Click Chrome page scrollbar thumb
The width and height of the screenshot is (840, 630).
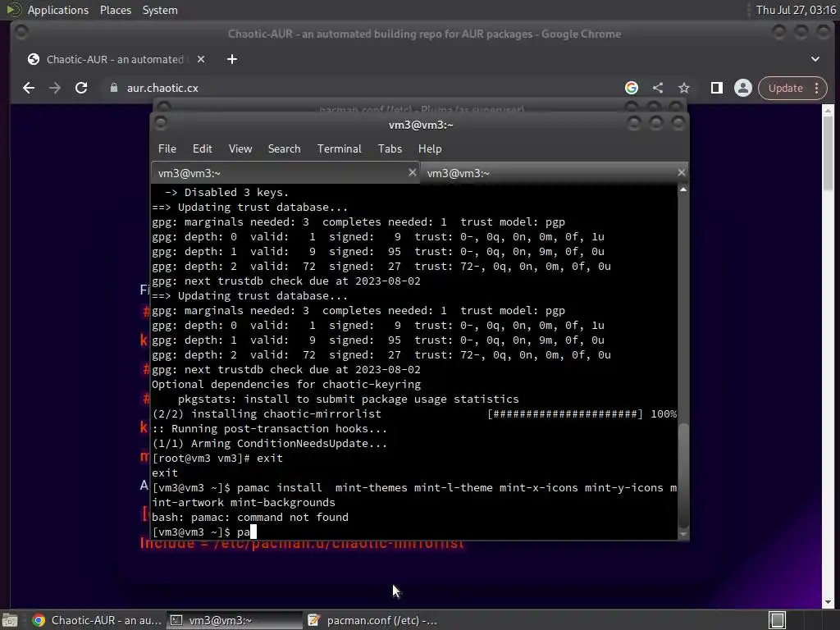[x=829, y=153]
